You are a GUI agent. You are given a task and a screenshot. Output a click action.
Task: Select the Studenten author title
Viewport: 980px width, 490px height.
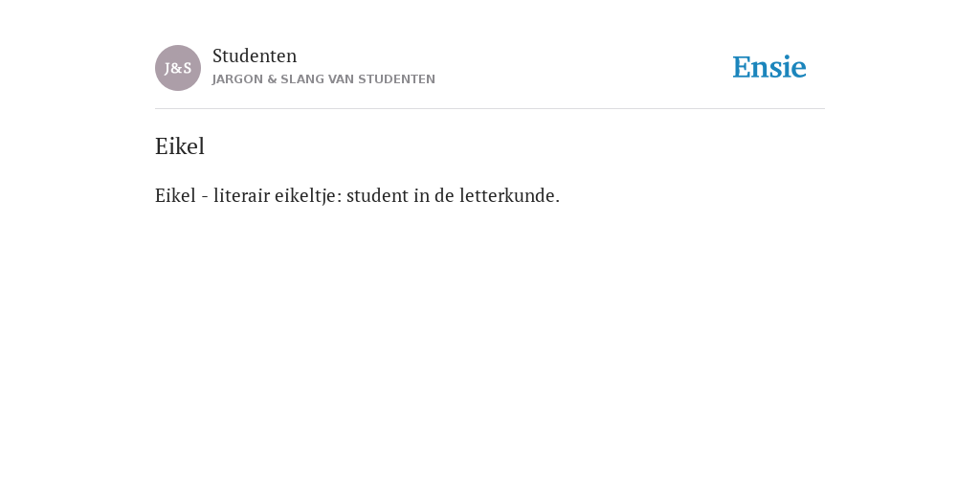[255, 56]
